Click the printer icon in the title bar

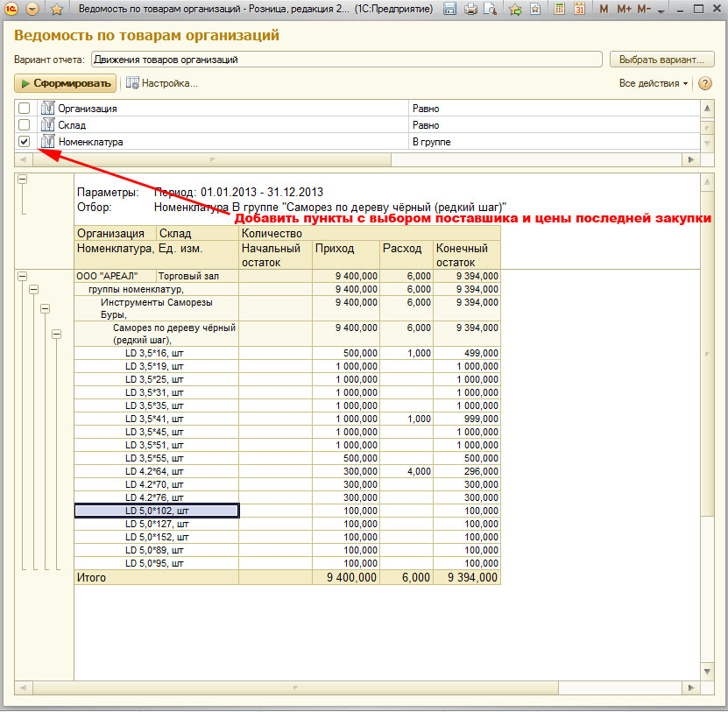(470, 10)
